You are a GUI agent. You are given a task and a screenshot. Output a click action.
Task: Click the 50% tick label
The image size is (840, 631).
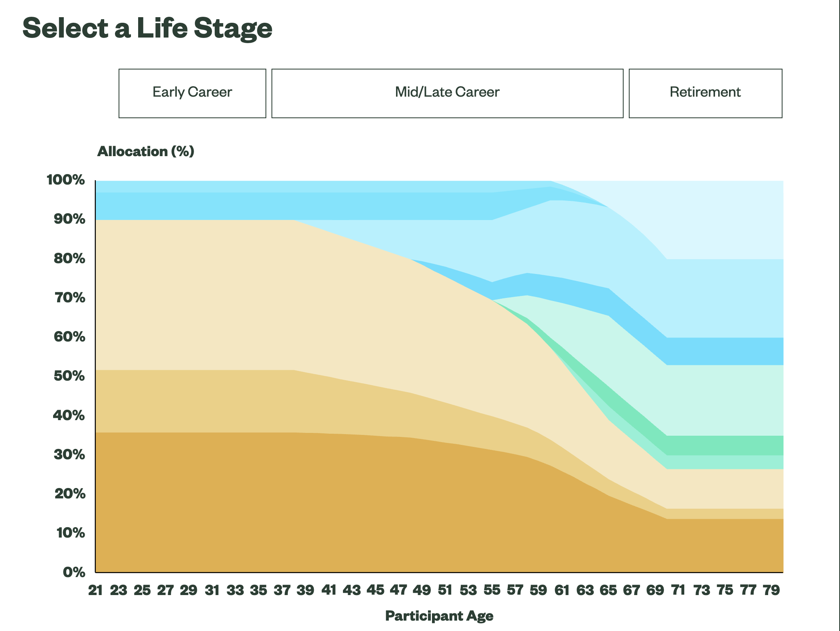pyautogui.click(x=69, y=376)
